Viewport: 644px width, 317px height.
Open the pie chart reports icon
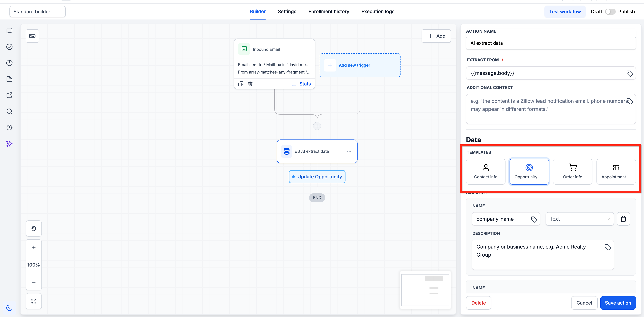tap(9, 63)
